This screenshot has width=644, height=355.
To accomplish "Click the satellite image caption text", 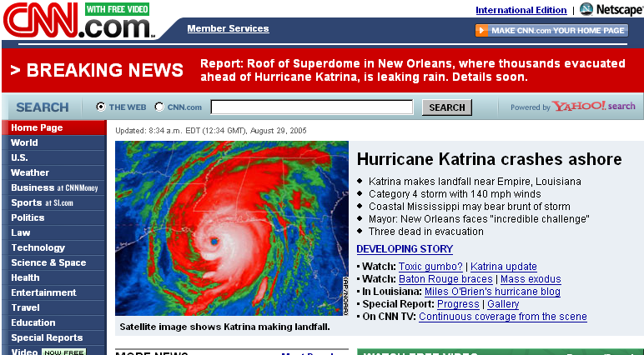I will [x=224, y=327].
